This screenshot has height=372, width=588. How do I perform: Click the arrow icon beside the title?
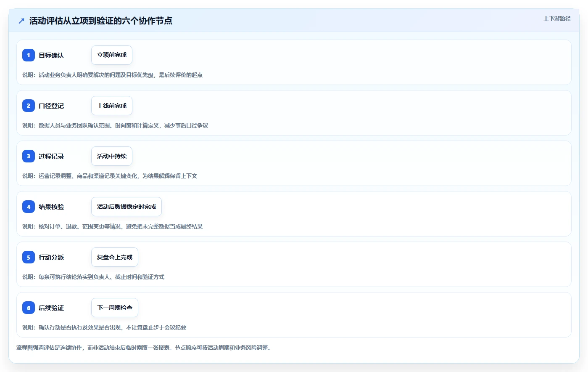click(x=21, y=21)
